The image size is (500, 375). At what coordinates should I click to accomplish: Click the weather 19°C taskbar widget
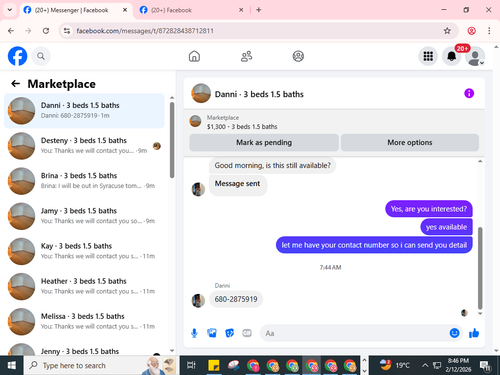395,365
